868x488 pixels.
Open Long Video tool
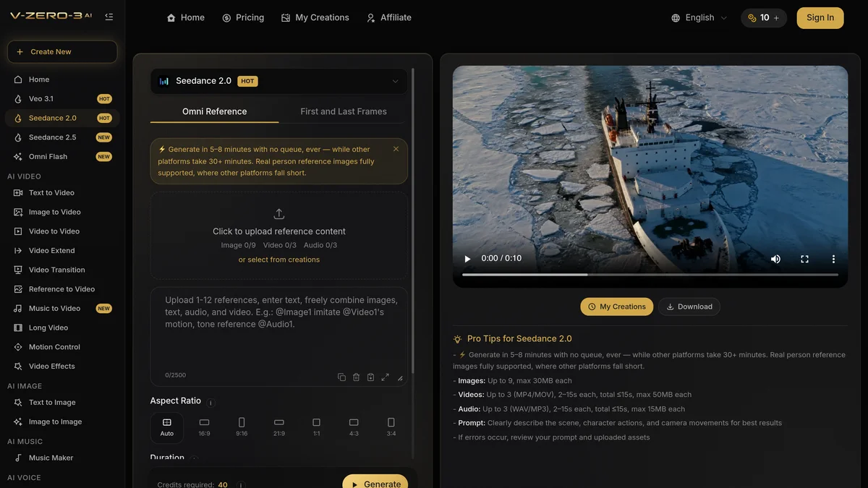62,328
